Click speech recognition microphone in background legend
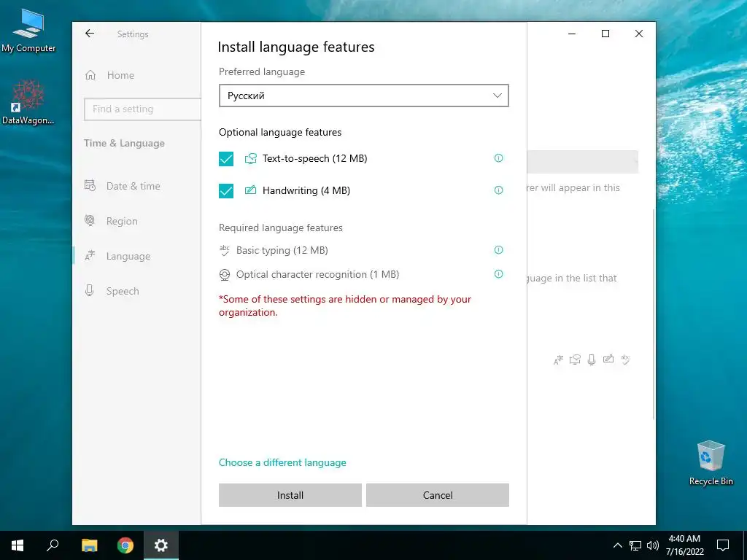The image size is (747, 560). coord(592,359)
